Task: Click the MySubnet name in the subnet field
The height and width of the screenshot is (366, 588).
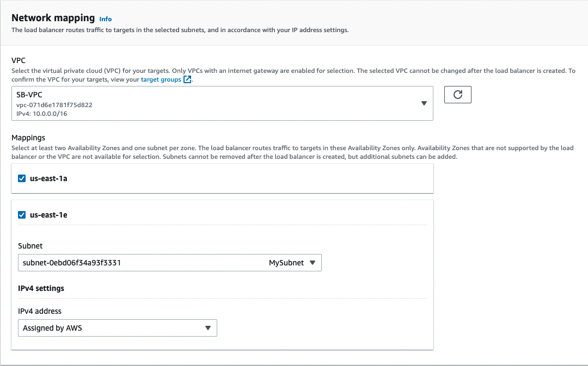Action: coord(286,263)
